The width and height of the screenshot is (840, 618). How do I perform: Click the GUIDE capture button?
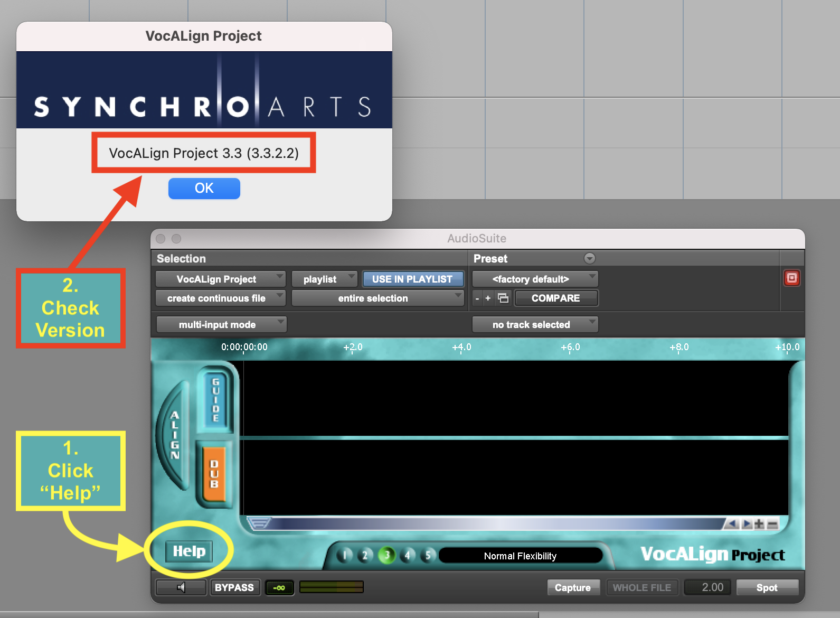click(215, 399)
